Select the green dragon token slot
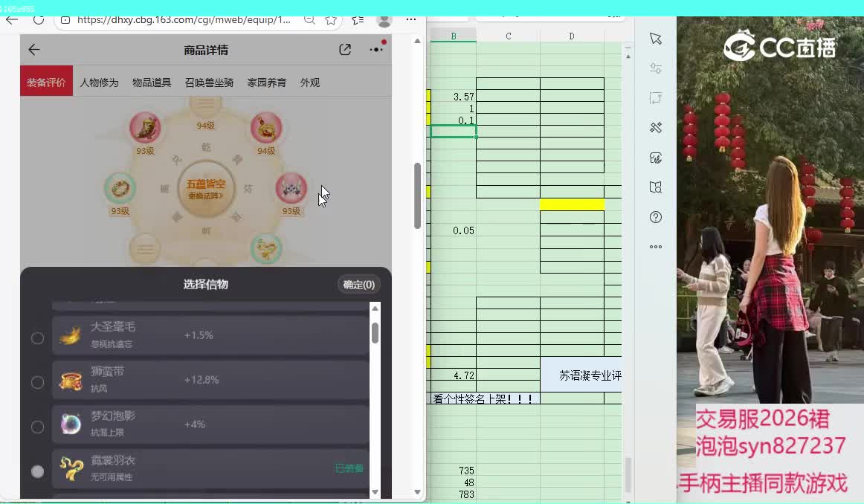The height and width of the screenshot is (504, 864). (x=266, y=248)
